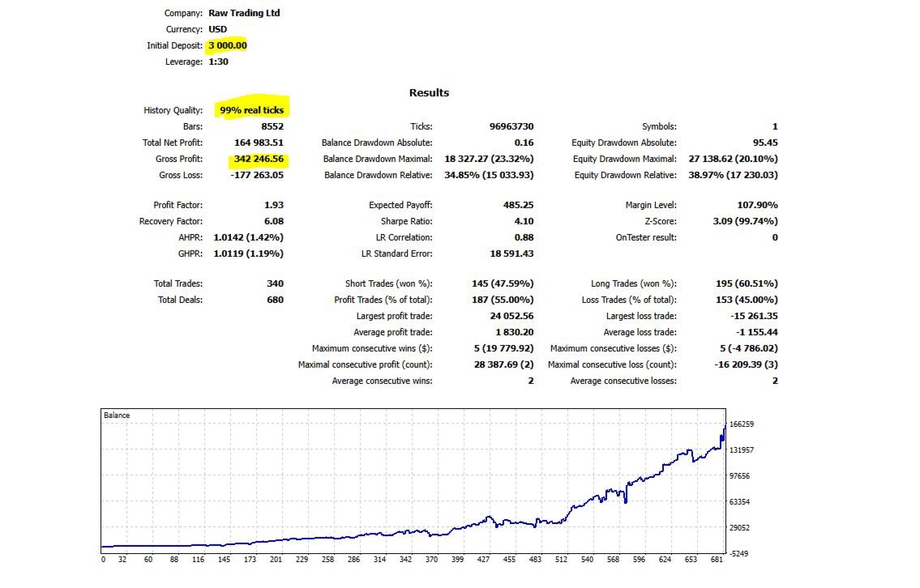Select the "USD" currency value
Screen dimensions: 920x588
pos(218,29)
